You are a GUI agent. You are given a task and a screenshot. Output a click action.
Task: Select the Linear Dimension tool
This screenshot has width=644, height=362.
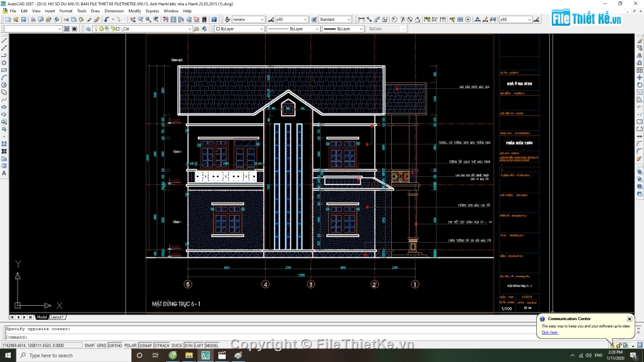point(361,19)
